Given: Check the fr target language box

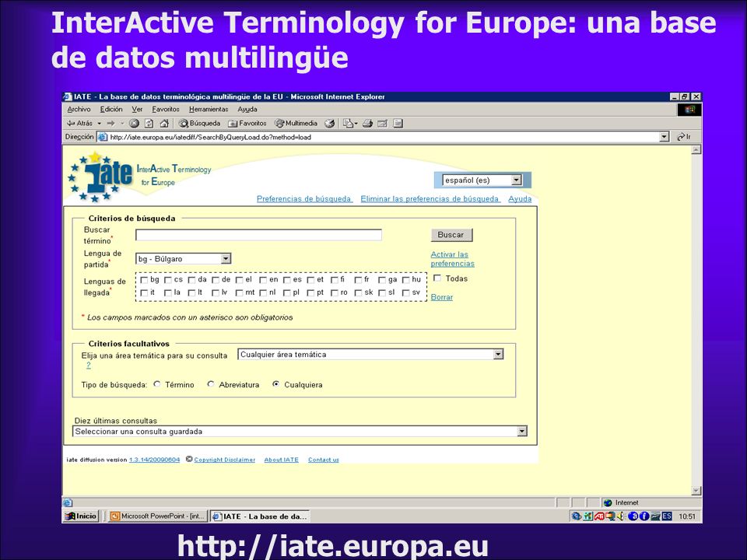Looking at the screenshot, I should [x=358, y=280].
